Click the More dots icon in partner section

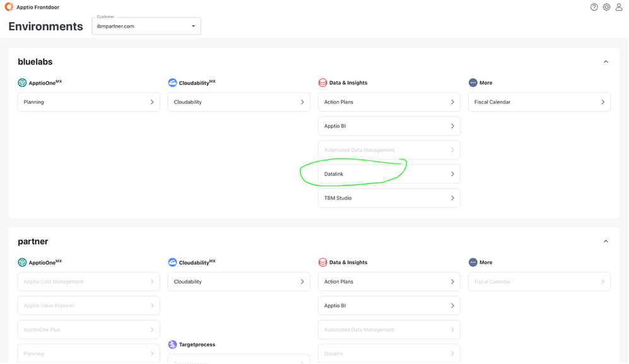click(x=473, y=262)
